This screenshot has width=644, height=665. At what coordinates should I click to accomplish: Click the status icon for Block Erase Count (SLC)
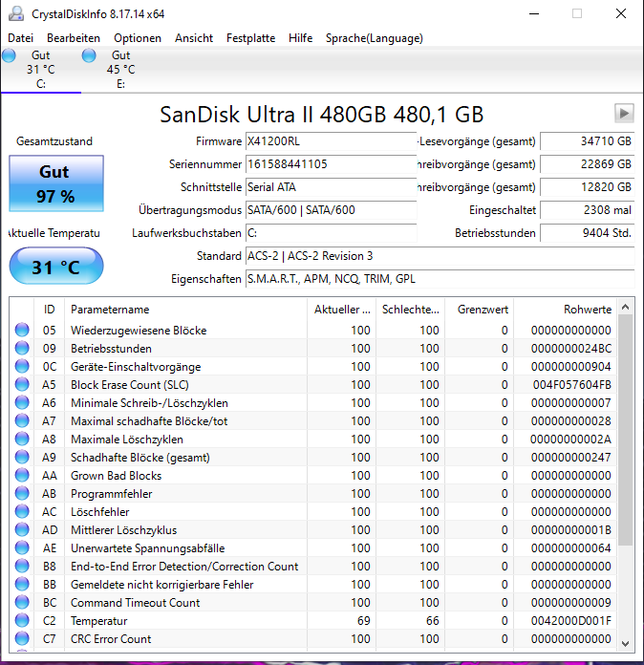point(22,385)
